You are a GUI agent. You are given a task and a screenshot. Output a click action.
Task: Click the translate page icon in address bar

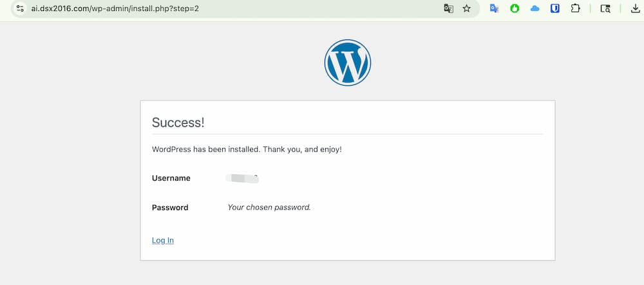[x=448, y=8]
